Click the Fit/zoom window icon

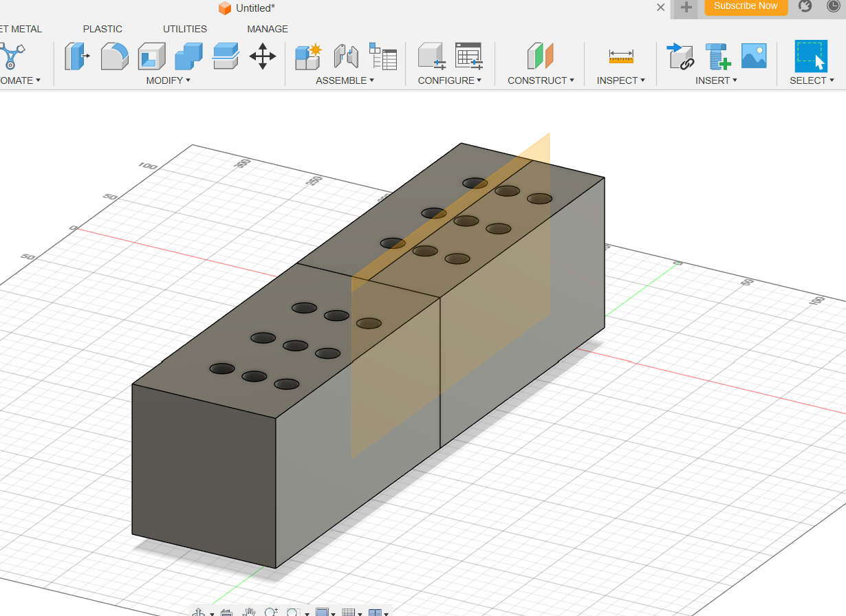pyautogui.click(x=292, y=612)
